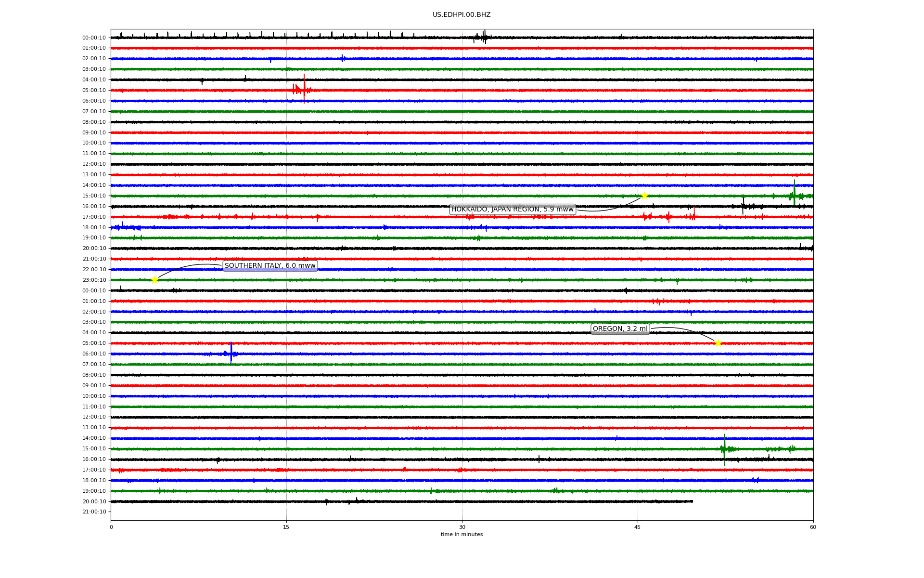This screenshot has width=924, height=578.
Task: Click the 0 minute x-axis tick label
Action: (111, 527)
